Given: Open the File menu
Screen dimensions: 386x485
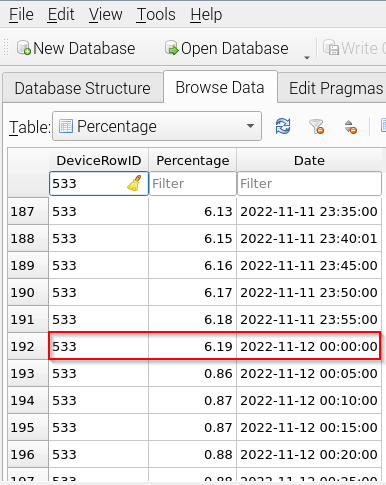Looking at the screenshot, I should pyautogui.click(x=21, y=15).
